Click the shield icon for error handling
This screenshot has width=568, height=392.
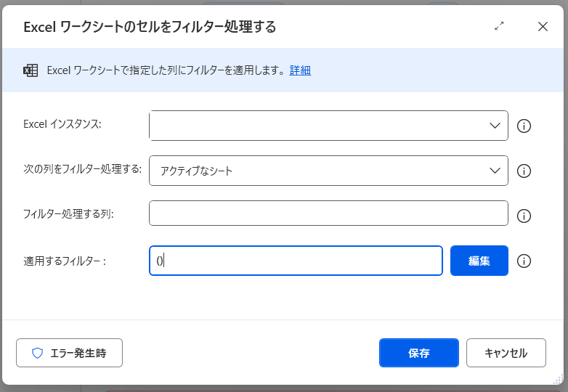(38, 354)
